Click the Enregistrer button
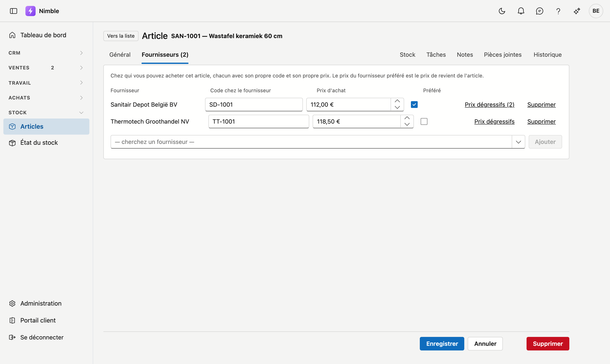The image size is (610, 364). (x=442, y=344)
